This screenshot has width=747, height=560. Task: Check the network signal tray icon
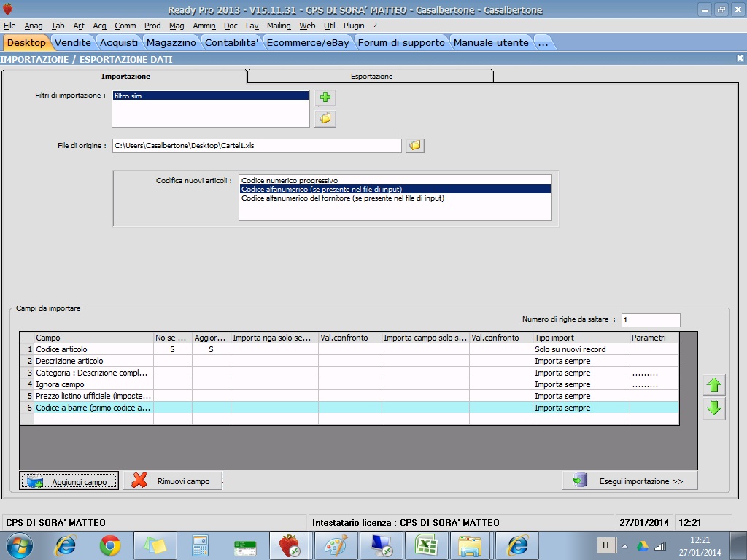(x=659, y=546)
